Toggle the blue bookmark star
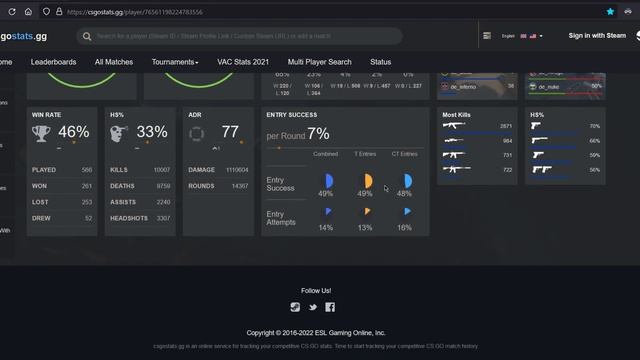 pos(610,12)
